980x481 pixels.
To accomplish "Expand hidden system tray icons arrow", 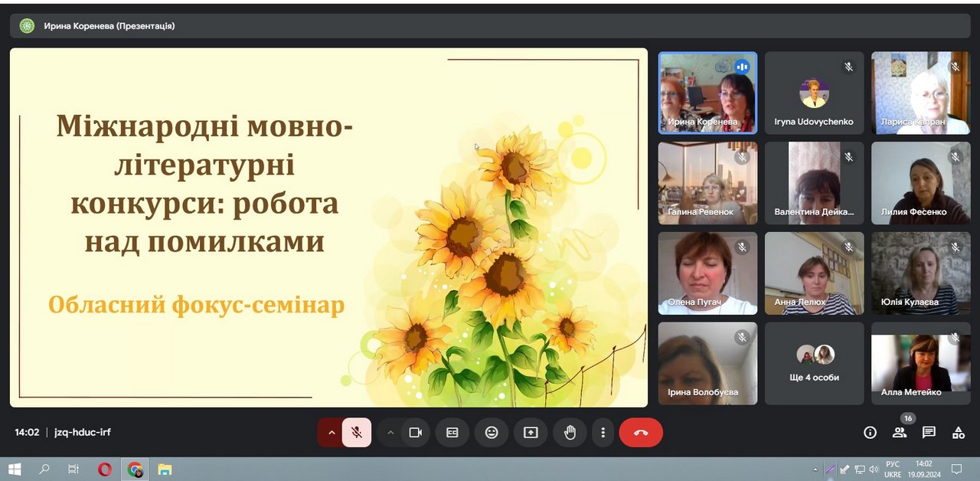I will tap(815, 470).
